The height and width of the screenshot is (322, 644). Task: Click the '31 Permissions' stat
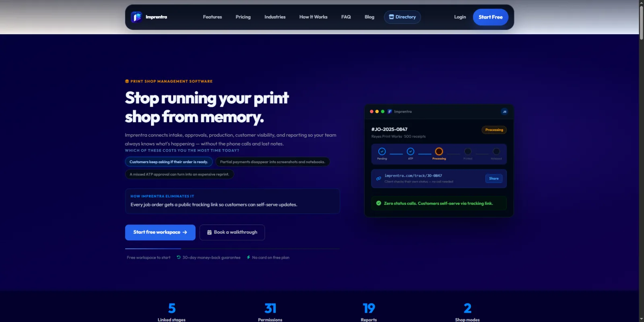pos(270,312)
